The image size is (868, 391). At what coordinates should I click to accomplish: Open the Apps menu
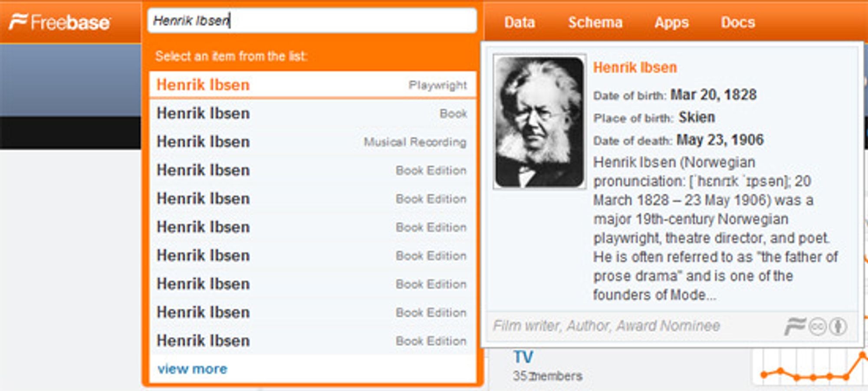671,22
